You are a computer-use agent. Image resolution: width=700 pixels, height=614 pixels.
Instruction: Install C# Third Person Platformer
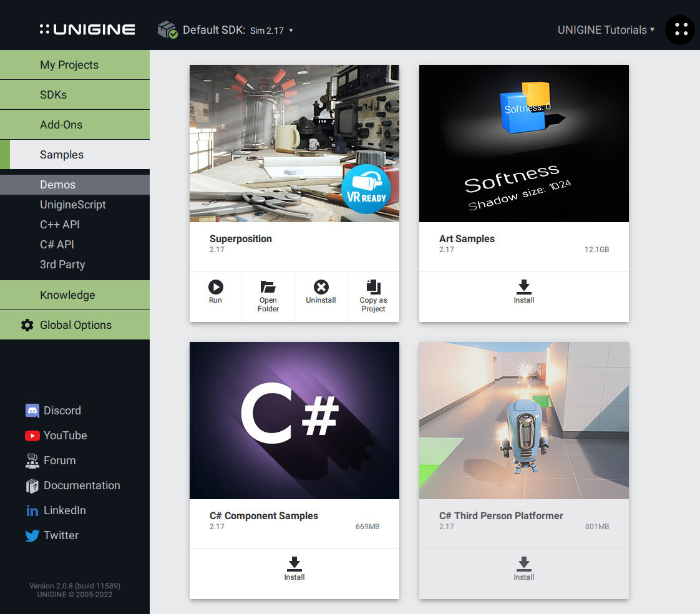point(523,569)
